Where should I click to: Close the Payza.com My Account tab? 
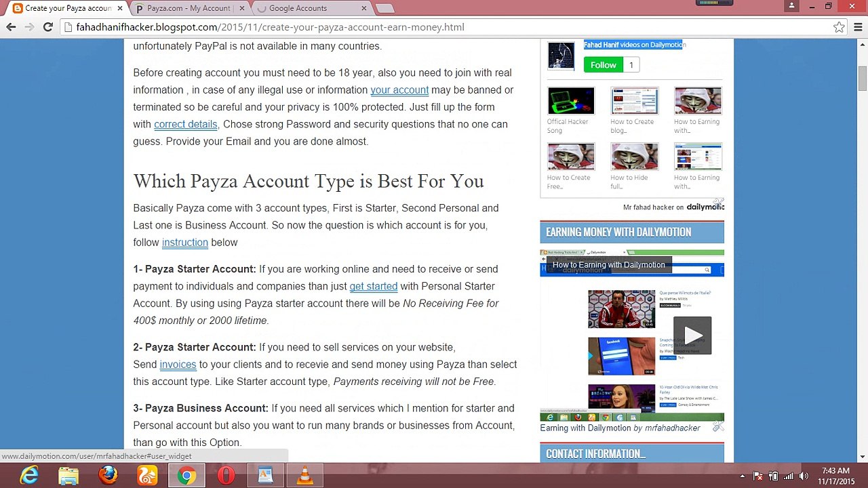pyautogui.click(x=242, y=8)
